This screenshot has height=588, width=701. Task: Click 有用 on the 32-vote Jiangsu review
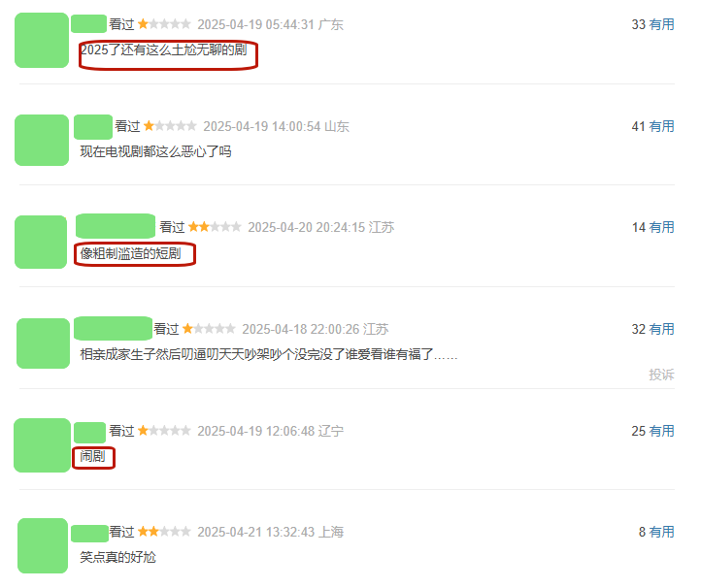coord(661,329)
